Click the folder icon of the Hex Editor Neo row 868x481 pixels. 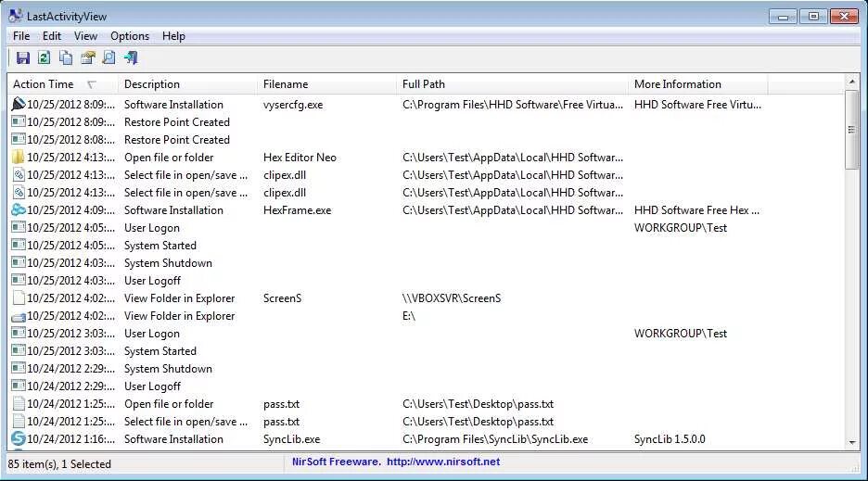tap(19, 158)
